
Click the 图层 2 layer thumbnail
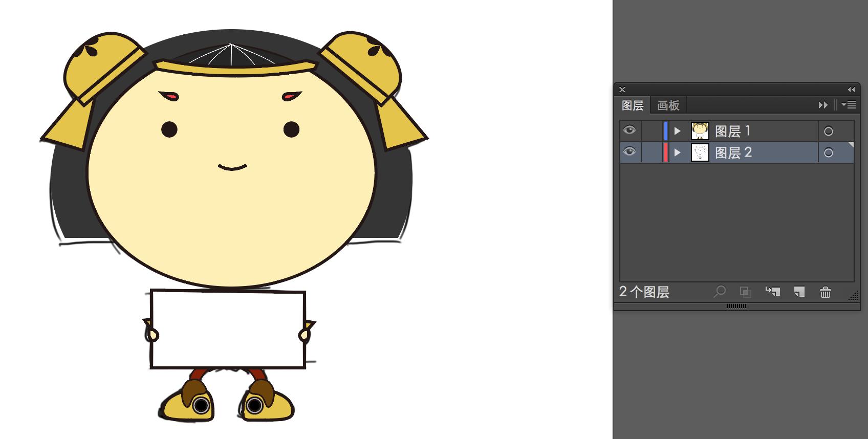(x=700, y=152)
